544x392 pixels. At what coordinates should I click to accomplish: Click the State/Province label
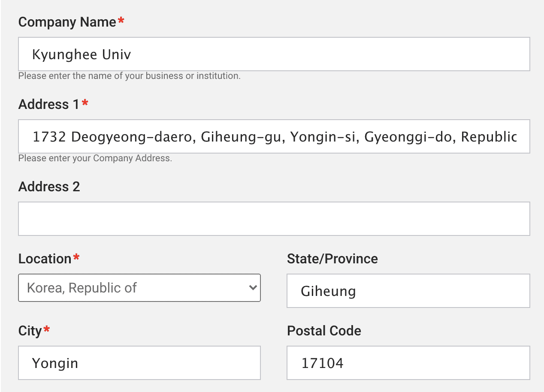click(332, 259)
